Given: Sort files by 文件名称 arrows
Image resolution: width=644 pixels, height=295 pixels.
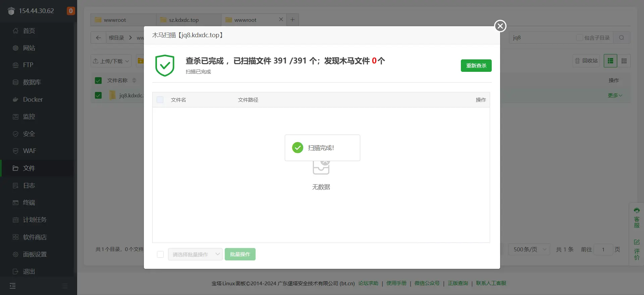Looking at the screenshot, I should coord(134,80).
